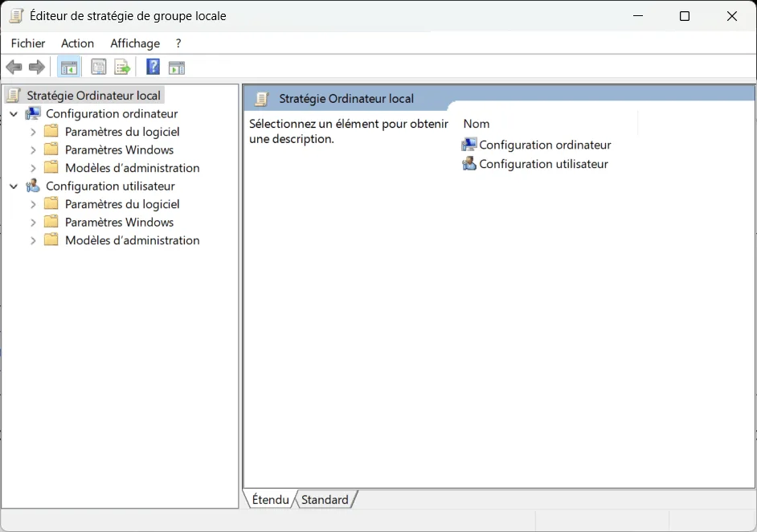Select Paramètres du logiciel label under Configuration utilisateur
This screenshot has height=532, width=757.
point(122,204)
